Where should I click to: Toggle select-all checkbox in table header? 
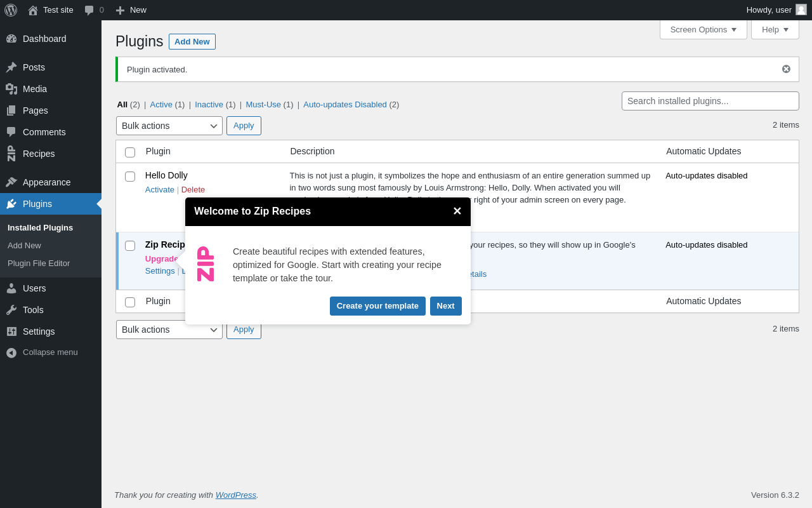(x=130, y=152)
